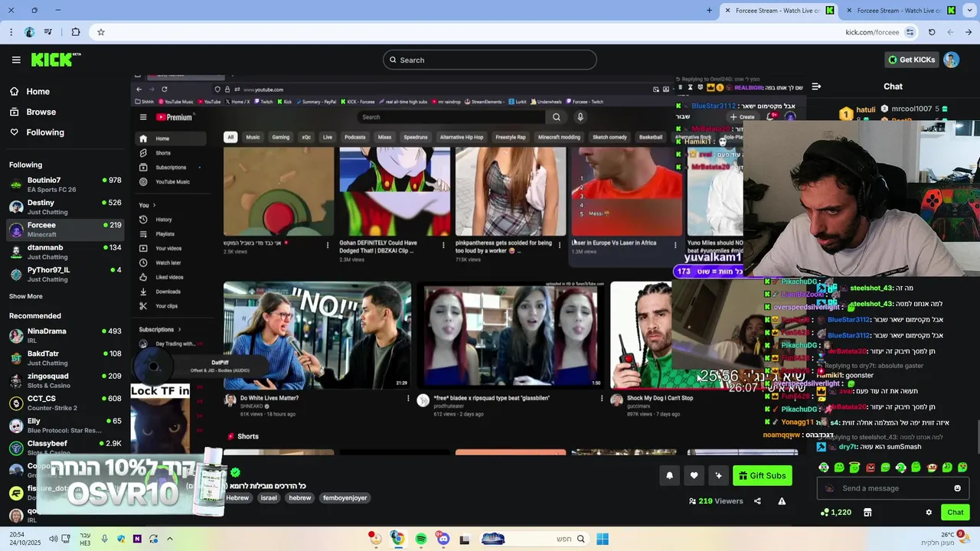Open Chrome extensions puzzle icon
The width and height of the screenshot is (980, 551).
coord(75,32)
